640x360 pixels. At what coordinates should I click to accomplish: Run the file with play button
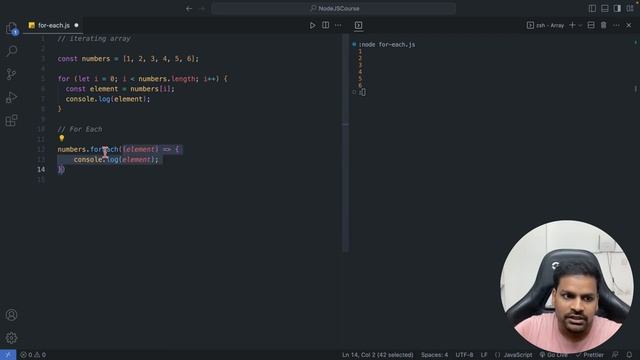click(312, 25)
